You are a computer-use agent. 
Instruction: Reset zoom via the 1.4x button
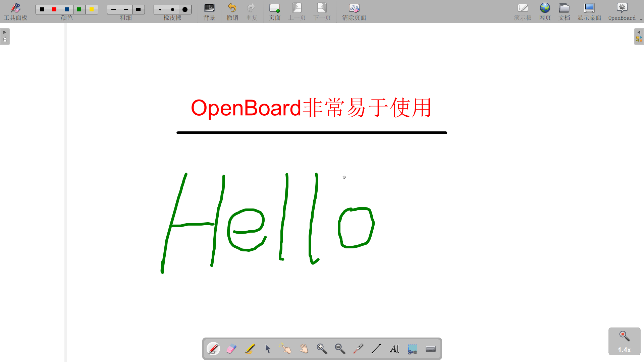coord(625,341)
